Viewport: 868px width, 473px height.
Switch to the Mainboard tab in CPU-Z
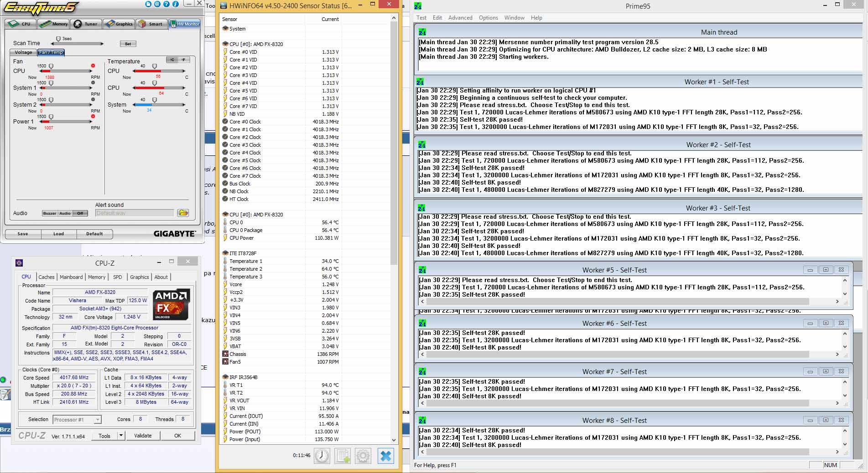click(71, 277)
